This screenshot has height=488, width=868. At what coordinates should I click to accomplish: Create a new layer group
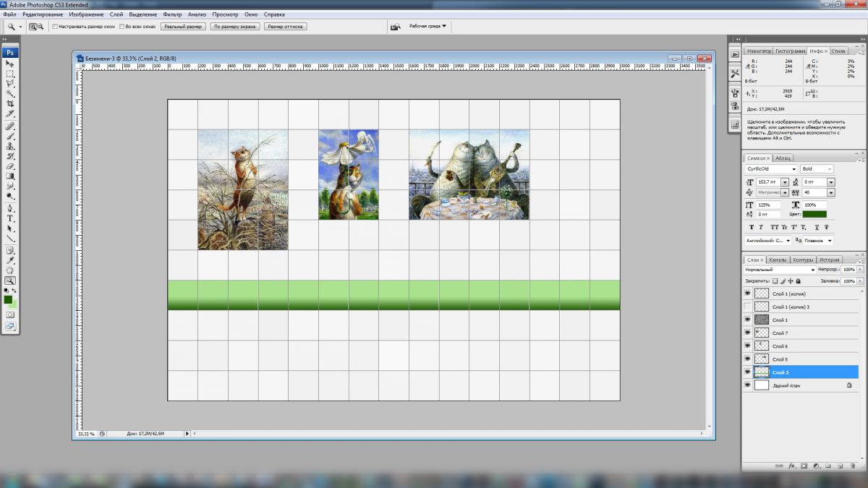[828, 466]
